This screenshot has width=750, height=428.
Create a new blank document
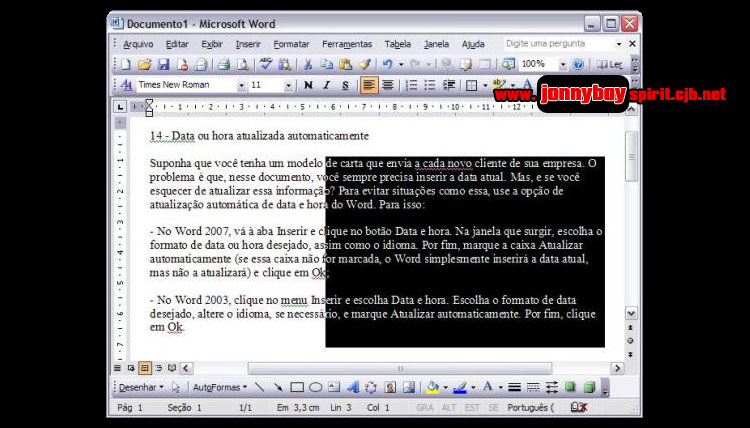pos(126,64)
